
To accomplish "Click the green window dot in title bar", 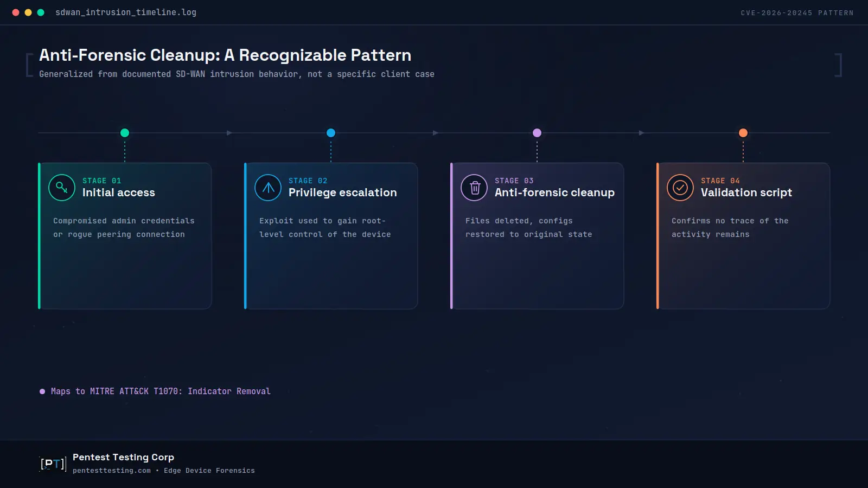I will click(x=41, y=12).
